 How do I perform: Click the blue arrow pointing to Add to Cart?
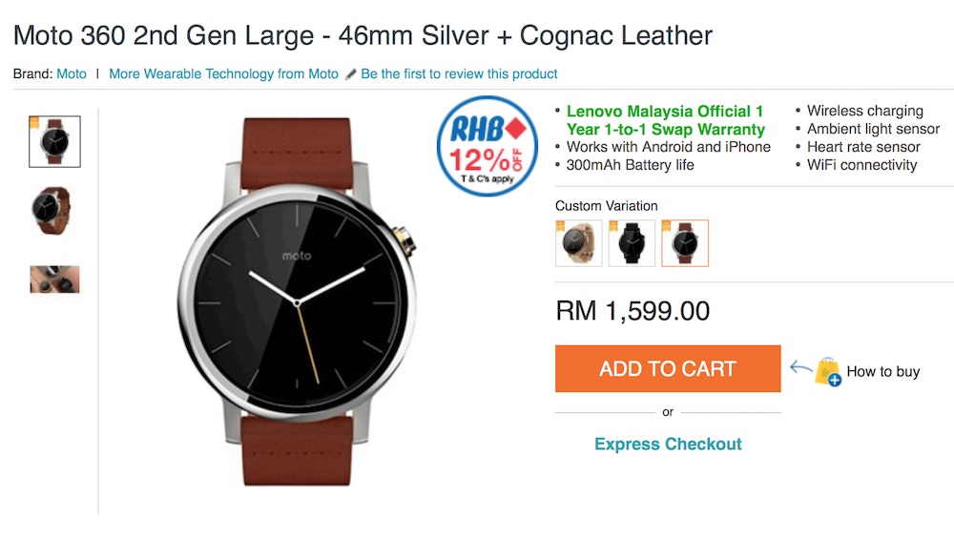point(800,367)
